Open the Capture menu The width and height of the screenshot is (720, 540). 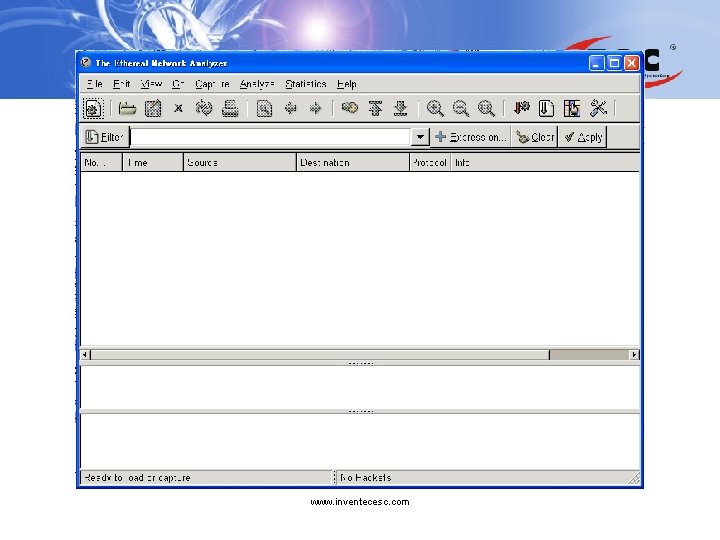[x=212, y=84]
